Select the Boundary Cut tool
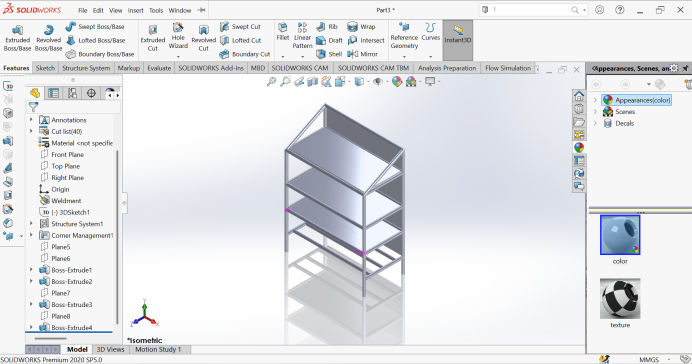This screenshot has width=692, height=364. (245, 54)
